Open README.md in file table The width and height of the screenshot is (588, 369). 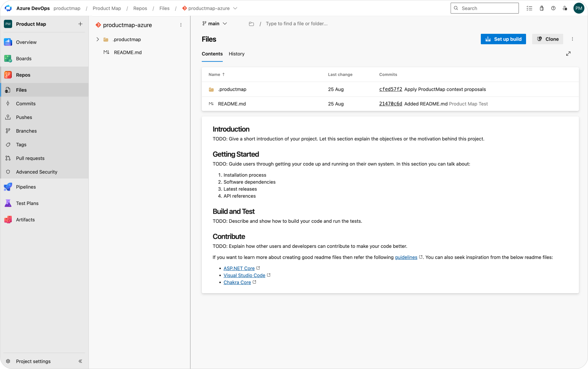click(x=232, y=104)
